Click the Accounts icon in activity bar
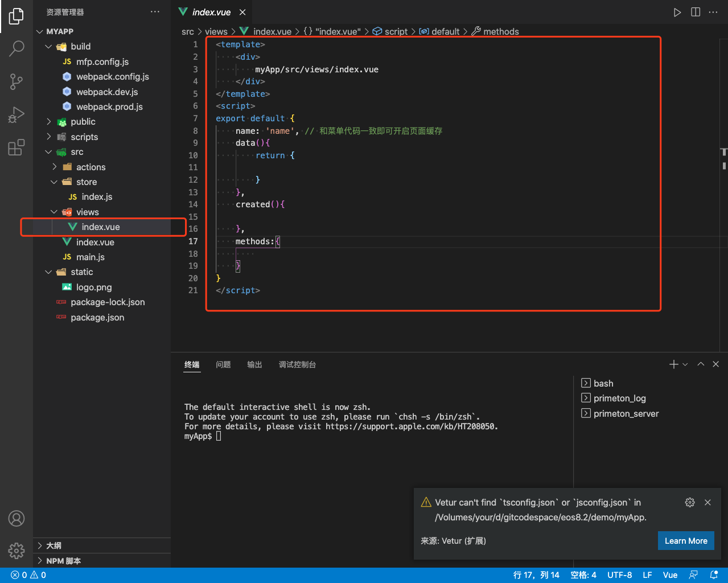This screenshot has height=583, width=728. [x=17, y=518]
